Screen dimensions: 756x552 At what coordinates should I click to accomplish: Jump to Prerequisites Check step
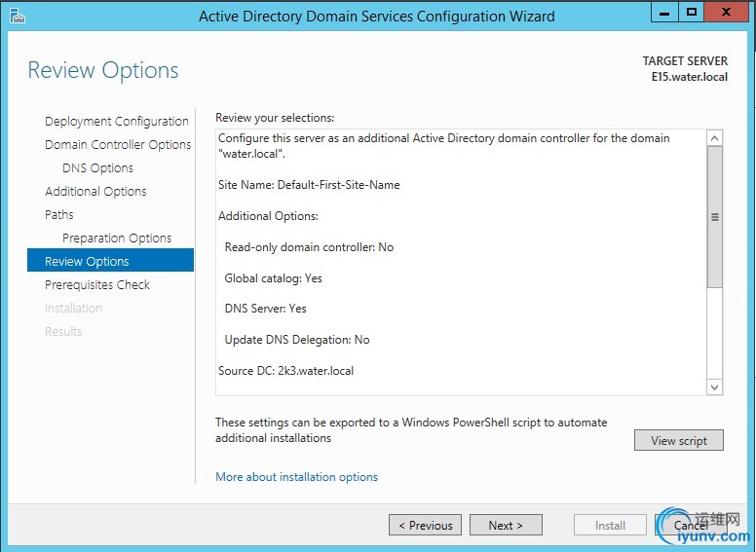pos(97,285)
